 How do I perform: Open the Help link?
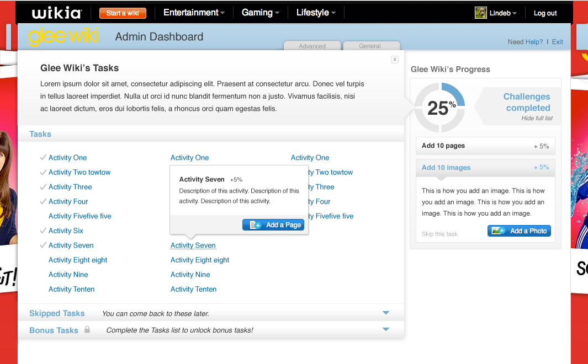[534, 42]
